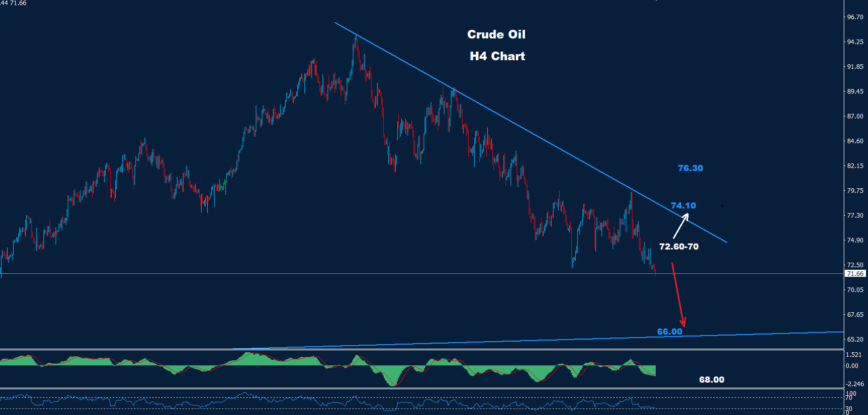Click the blue RSI line in the bottom panel

(x=243, y=395)
